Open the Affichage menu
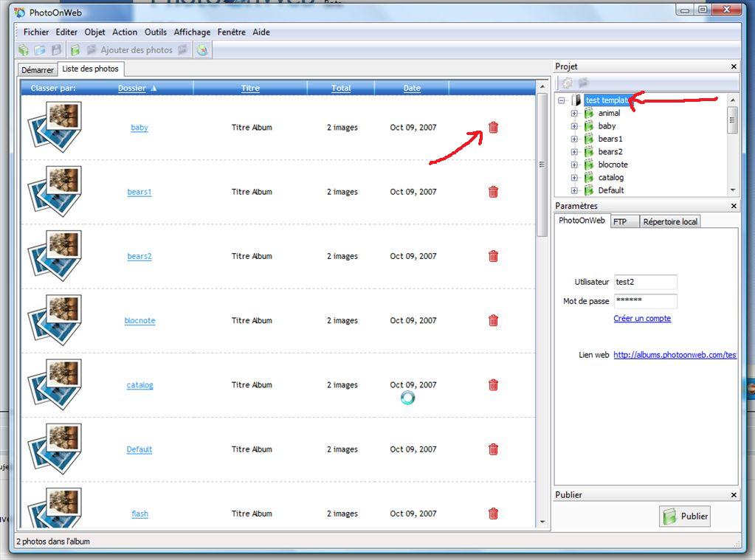This screenshot has width=755, height=560. point(192,32)
